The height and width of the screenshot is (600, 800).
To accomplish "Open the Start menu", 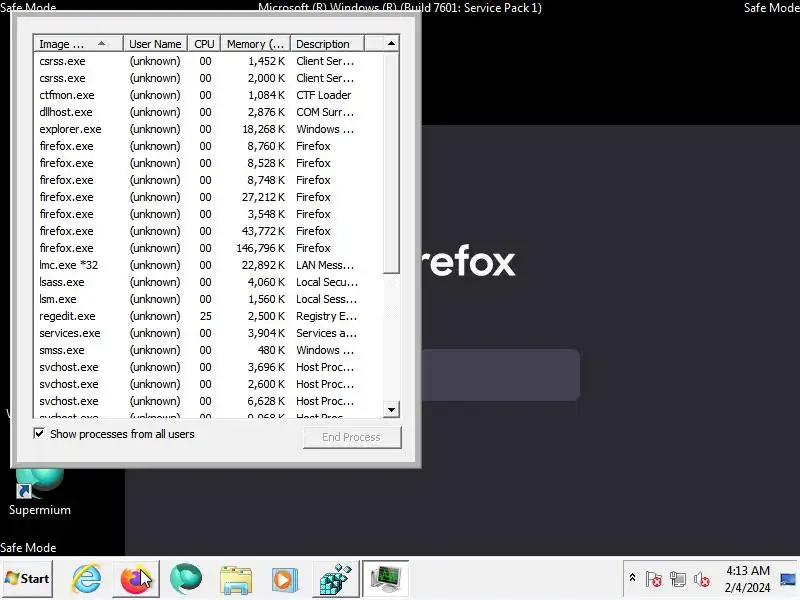I will (x=27, y=579).
